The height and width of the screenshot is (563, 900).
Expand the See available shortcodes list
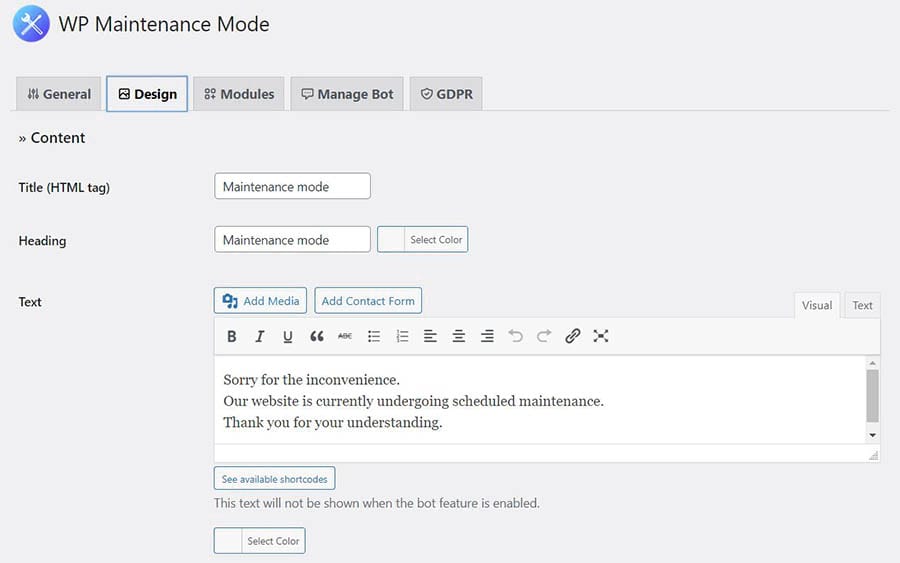(274, 479)
